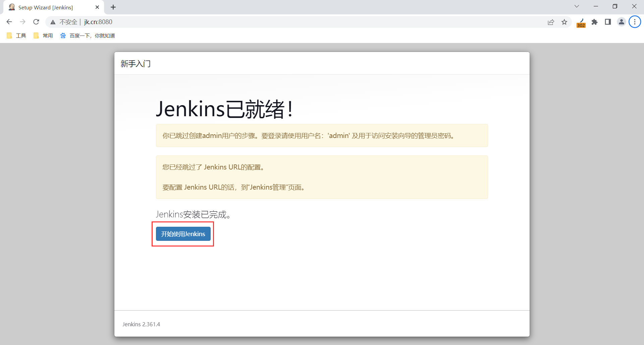Go back using browser back arrow
This screenshot has width=644, height=345.
click(x=9, y=22)
